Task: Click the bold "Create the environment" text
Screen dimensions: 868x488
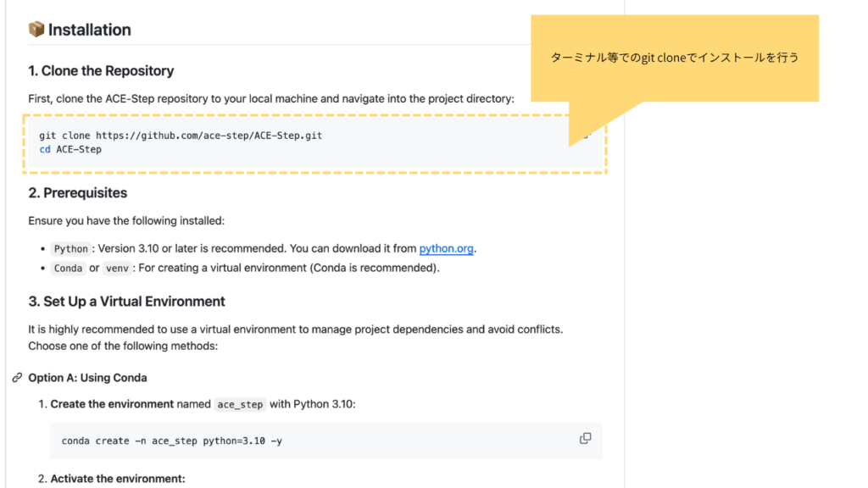Action: click(x=112, y=404)
